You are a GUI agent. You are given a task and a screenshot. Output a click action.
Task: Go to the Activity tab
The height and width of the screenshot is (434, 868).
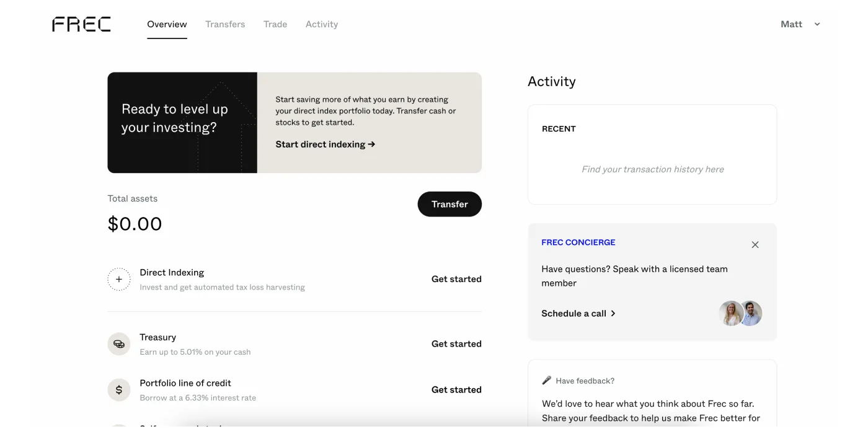click(x=322, y=24)
